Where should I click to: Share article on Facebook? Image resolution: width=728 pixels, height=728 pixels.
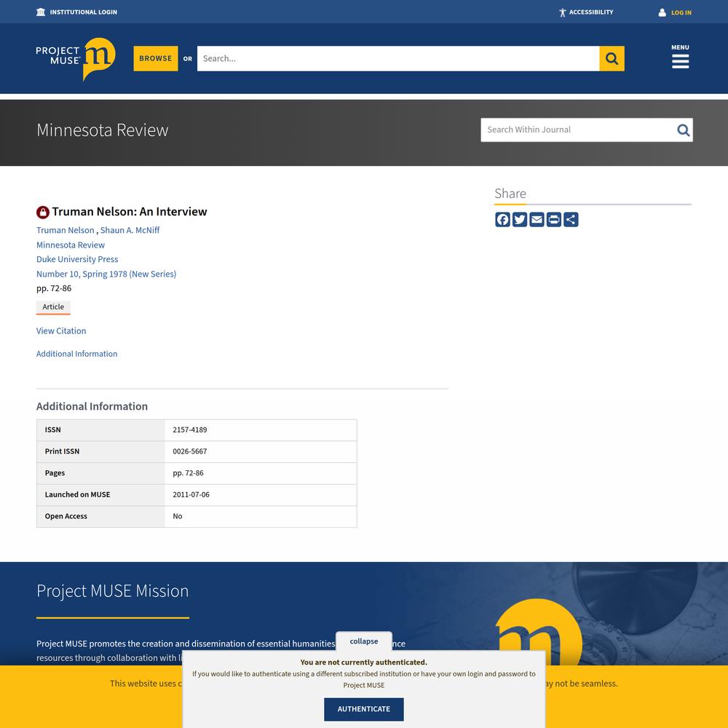pyautogui.click(x=502, y=220)
